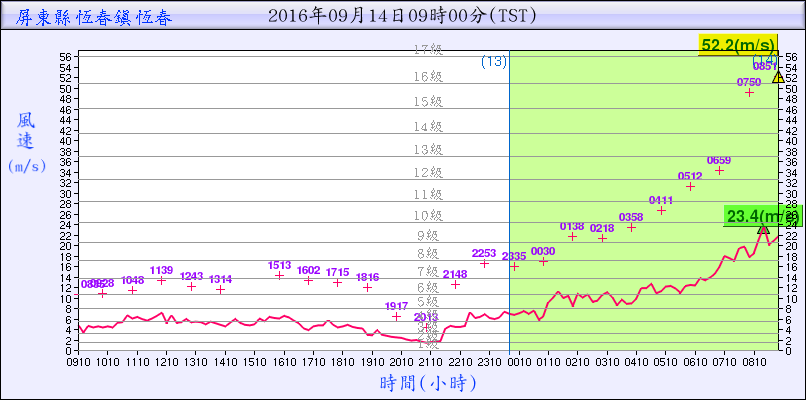Click the plus marker below gust label 0512
The image size is (806, 400).
pos(690,187)
